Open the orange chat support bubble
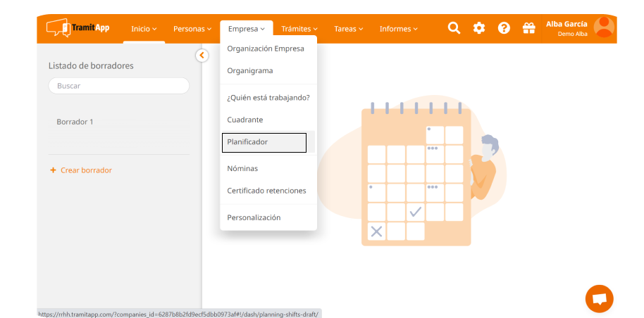The image size is (644, 318). click(599, 299)
